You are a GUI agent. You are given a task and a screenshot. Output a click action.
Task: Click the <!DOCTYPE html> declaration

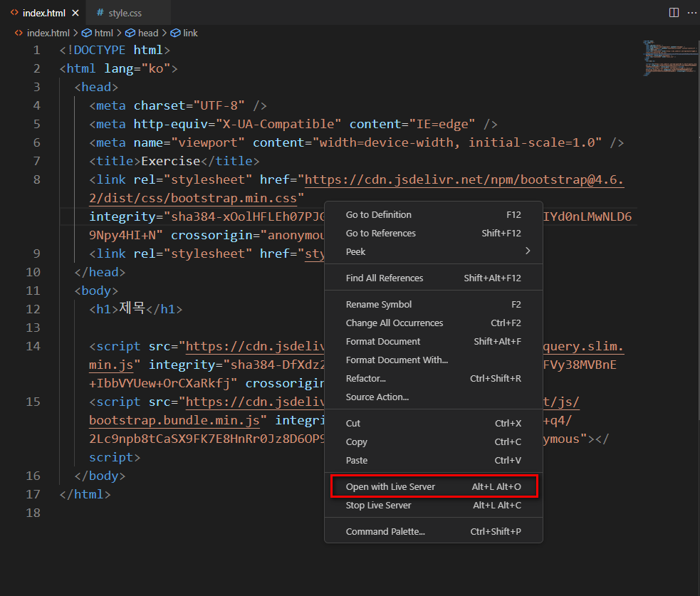115,50
